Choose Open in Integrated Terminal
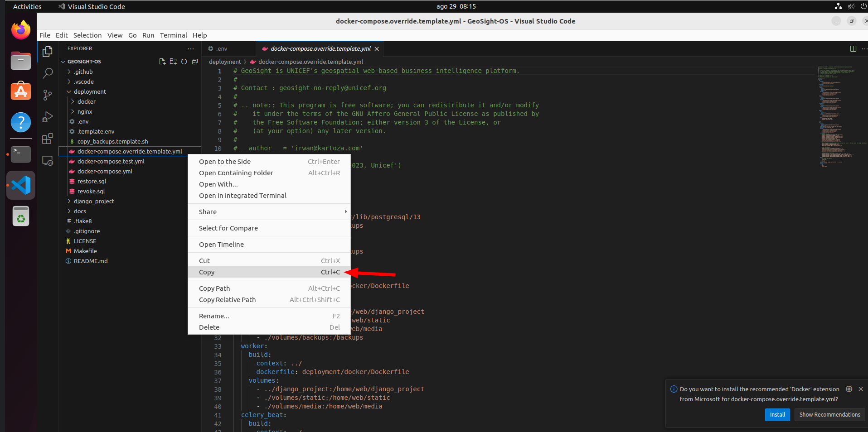 tap(269, 196)
